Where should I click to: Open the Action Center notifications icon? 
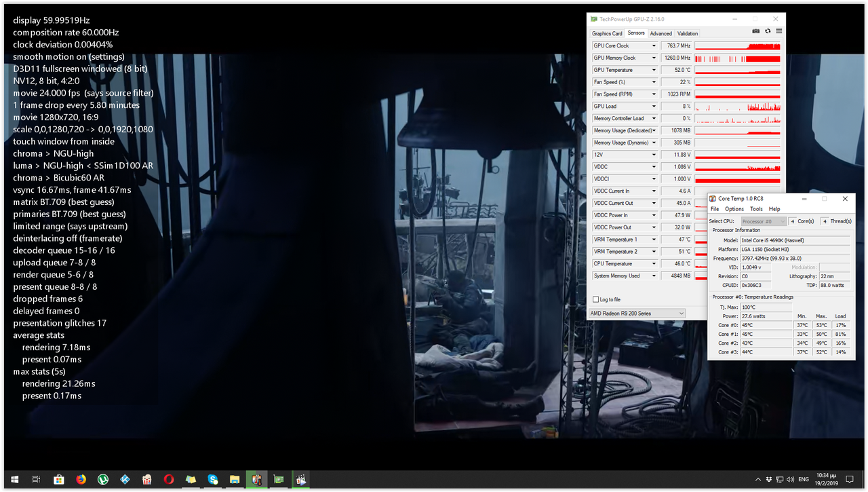tap(850, 479)
